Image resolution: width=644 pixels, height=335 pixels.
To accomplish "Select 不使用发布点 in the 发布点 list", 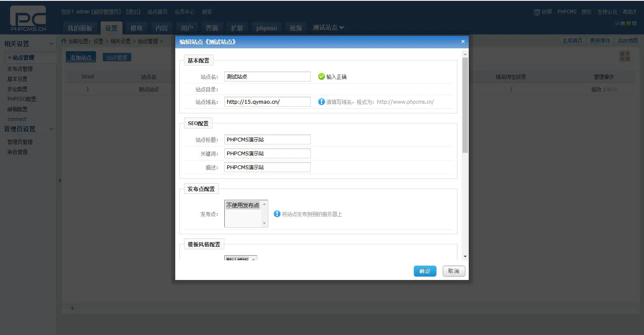I will [243, 205].
